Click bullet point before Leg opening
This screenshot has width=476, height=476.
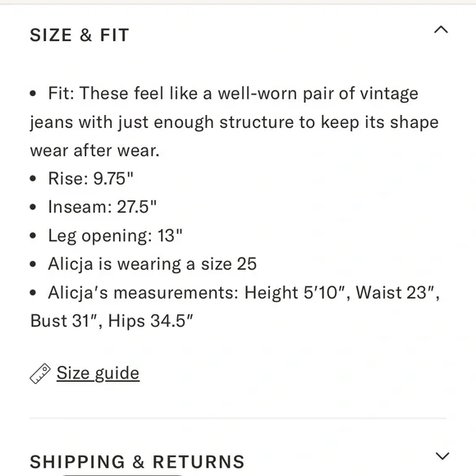click(x=33, y=236)
